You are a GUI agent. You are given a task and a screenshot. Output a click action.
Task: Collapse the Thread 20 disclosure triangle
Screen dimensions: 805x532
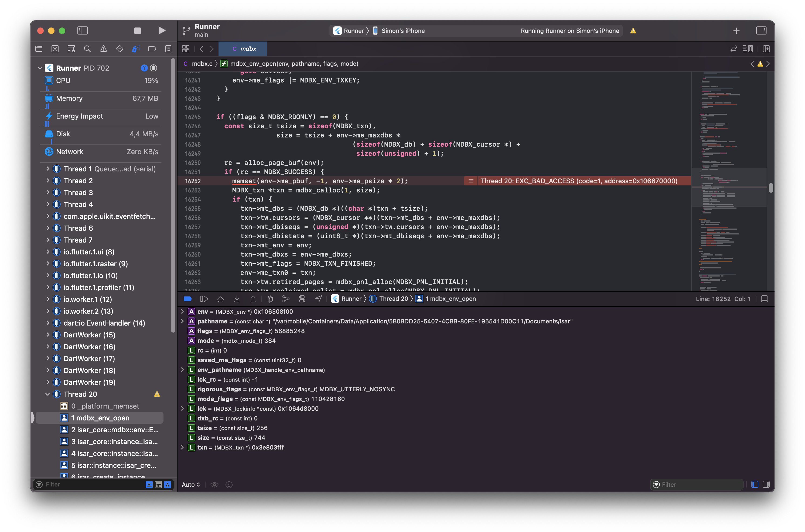(47, 394)
